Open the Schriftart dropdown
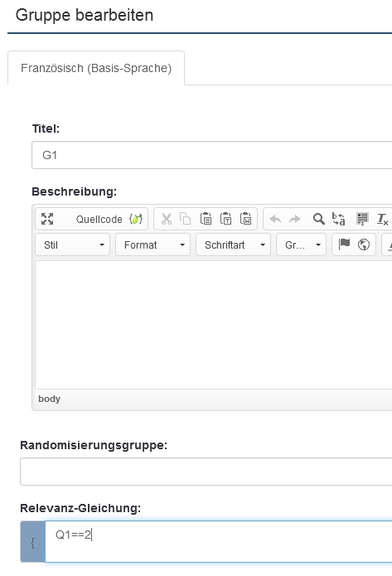The width and height of the screenshot is (392, 576). (233, 244)
